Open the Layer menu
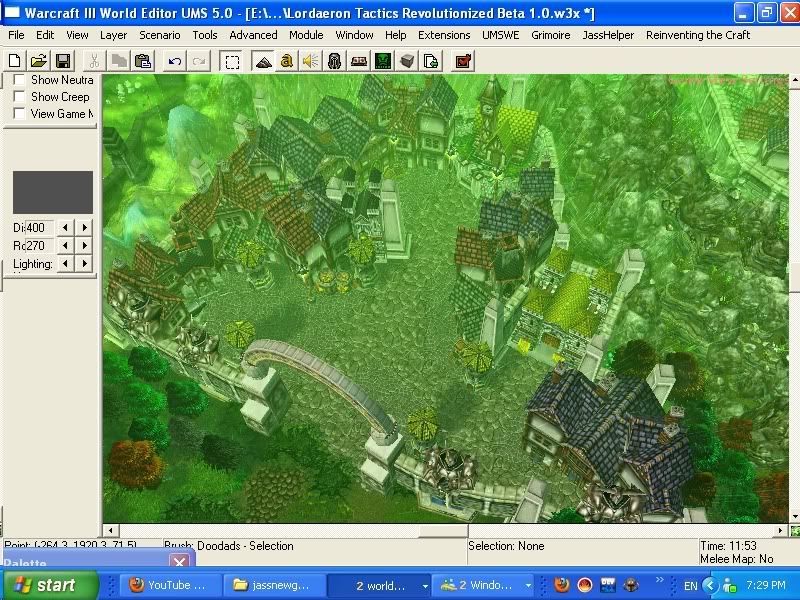The width and height of the screenshot is (800, 600). [x=113, y=35]
